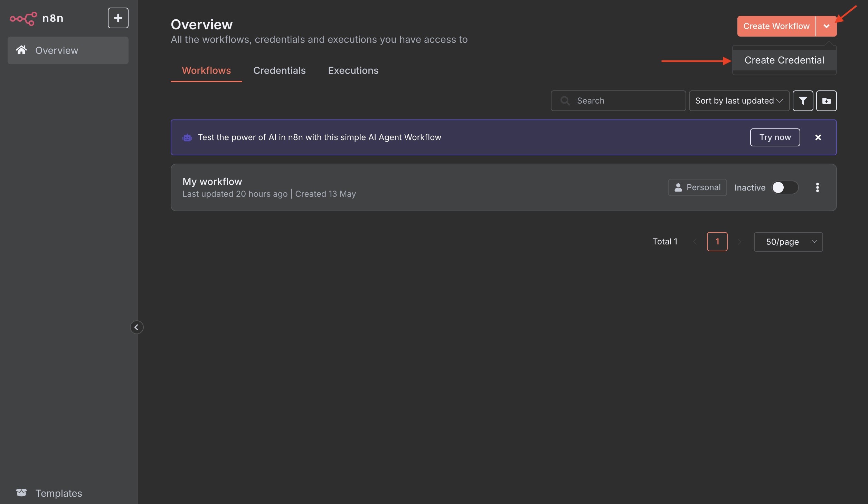The image size is (868, 504).
Task: Click the add folder icon button
Action: click(x=826, y=101)
